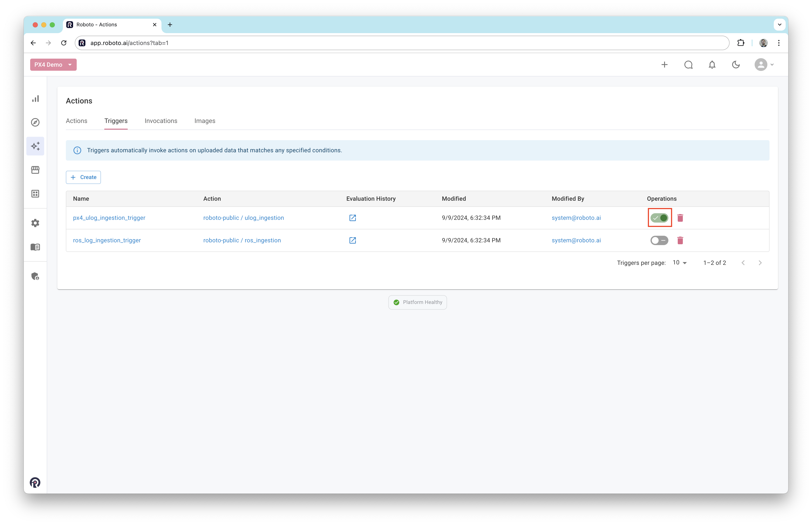Delete the px4_ulog_ingestion_trigger with trash icon
This screenshot has height=525, width=812.
coord(680,218)
